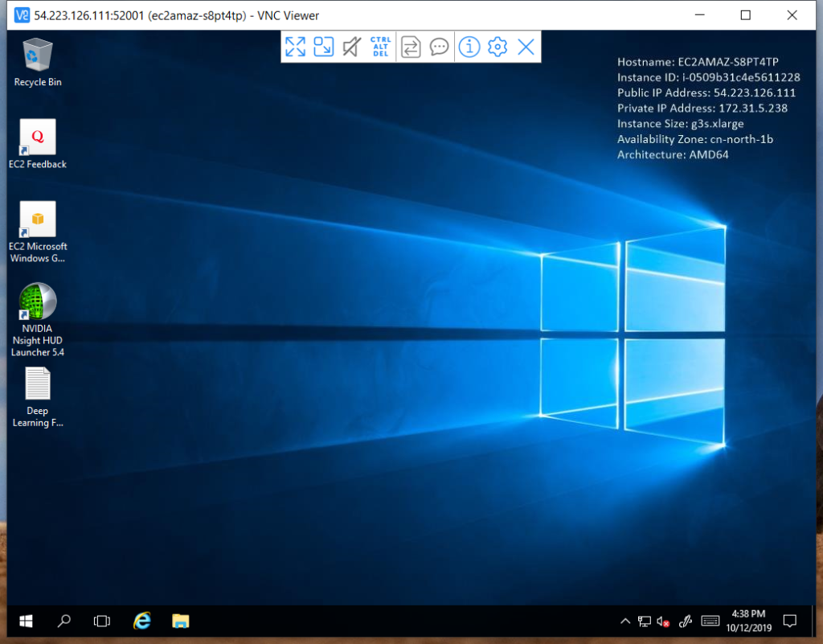The image size is (823, 644).
Task: Show VNC connection information
Action: tap(469, 47)
